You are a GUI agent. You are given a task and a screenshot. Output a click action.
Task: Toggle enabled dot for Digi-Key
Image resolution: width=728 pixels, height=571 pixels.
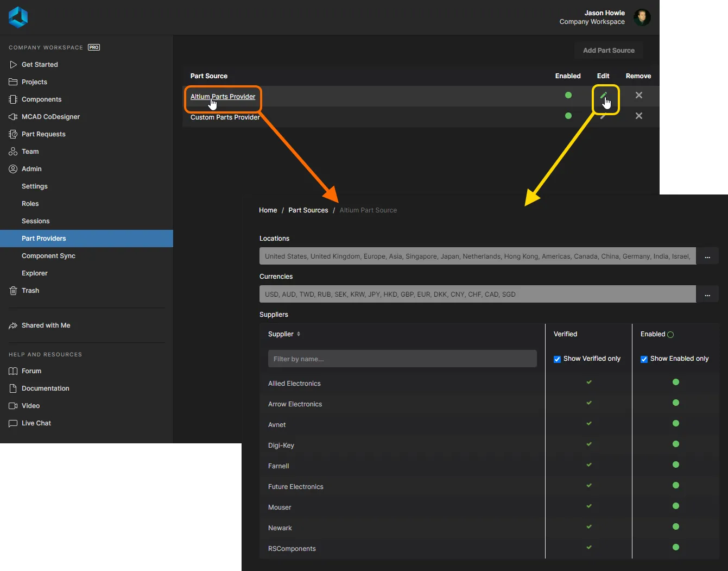tap(676, 444)
